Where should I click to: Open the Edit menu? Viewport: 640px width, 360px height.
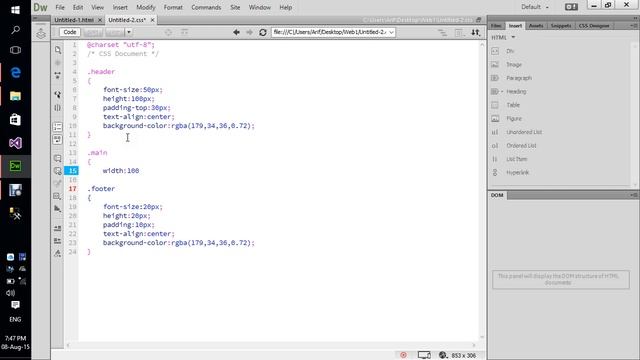(x=78, y=7)
